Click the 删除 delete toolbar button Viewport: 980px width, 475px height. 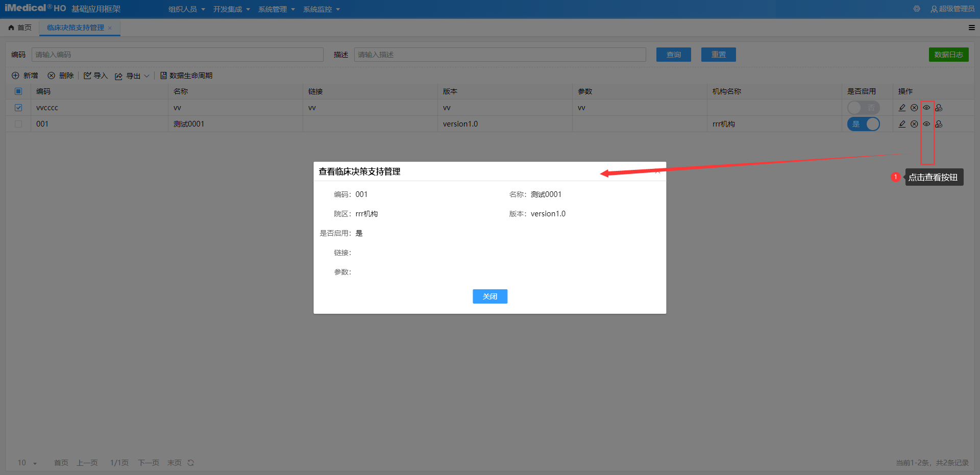(x=61, y=76)
